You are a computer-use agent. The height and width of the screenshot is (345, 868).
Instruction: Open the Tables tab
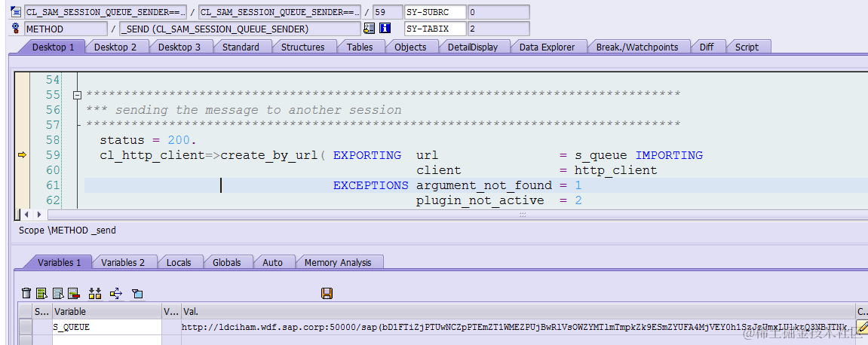360,47
